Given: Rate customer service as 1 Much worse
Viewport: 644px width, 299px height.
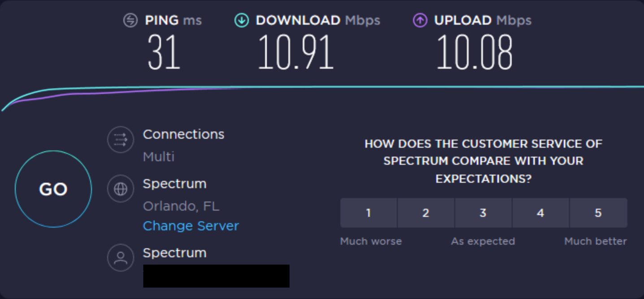Looking at the screenshot, I should click(368, 213).
